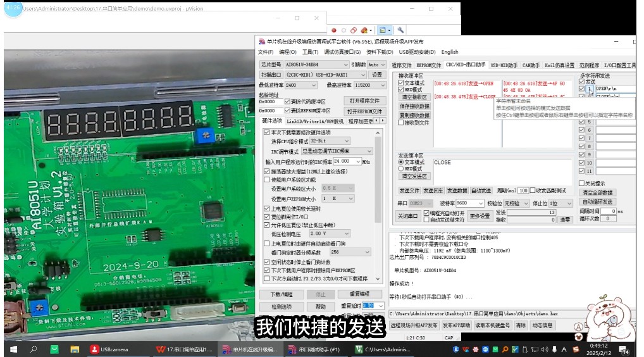Click multi-string send button number 10
Screen dimensions: 644x357
[590, 163]
